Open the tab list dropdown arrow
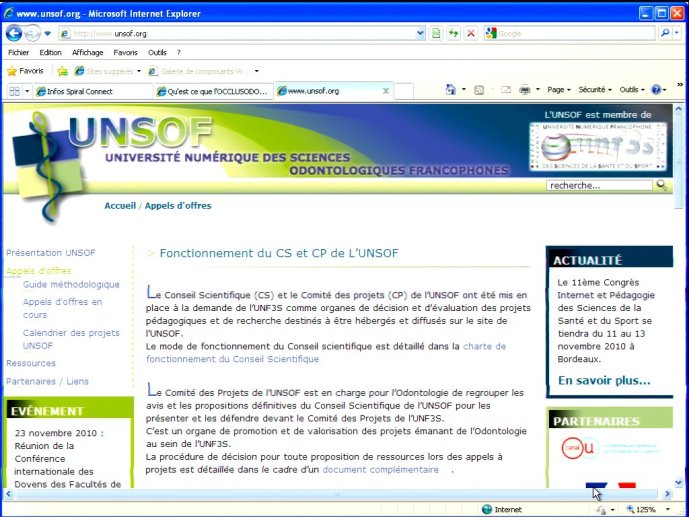The height and width of the screenshot is (517, 689). point(27,91)
